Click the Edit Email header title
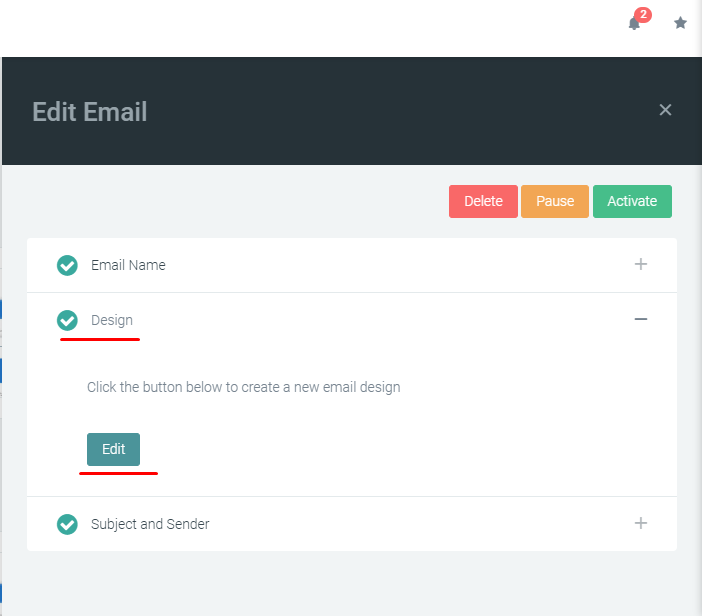702x616 pixels. 90,111
